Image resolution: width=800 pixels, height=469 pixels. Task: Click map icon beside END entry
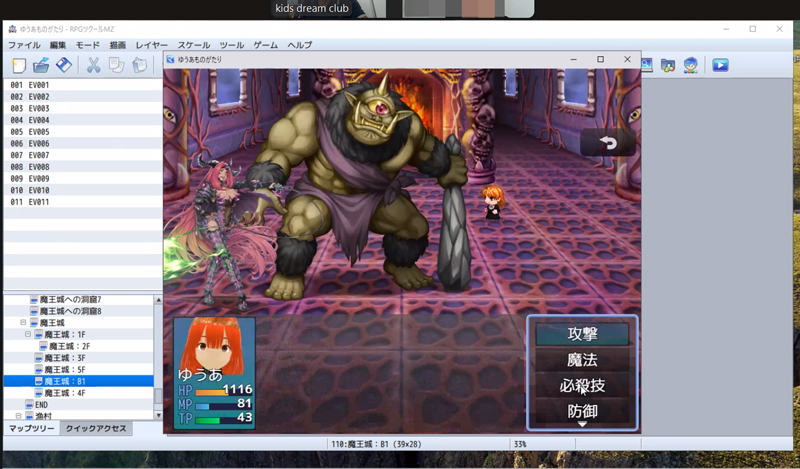coord(29,405)
